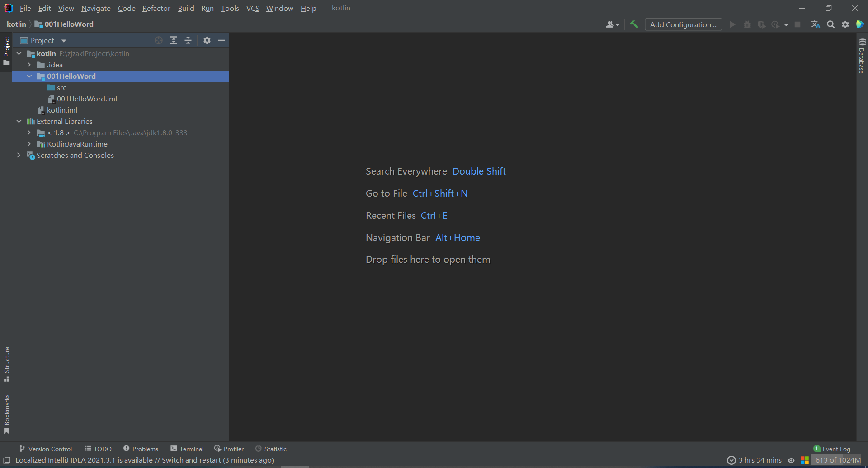Click the IntelliJ IDEA 2021.3.1 update notification
This screenshot has width=868, height=468.
[145, 460]
